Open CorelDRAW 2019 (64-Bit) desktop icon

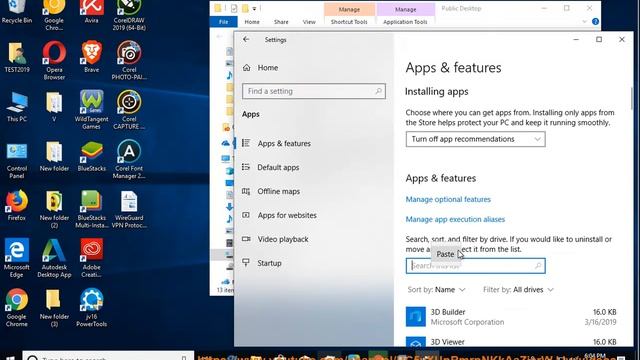tap(129, 15)
